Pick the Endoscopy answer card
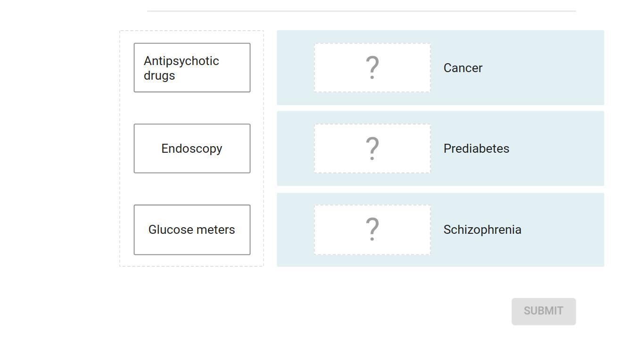 point(192,148)
